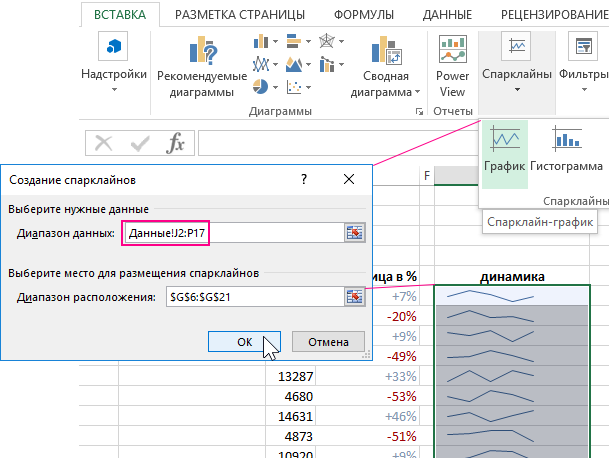Collapse dialog via Диапазон расположения range selector
Screen dimensions: 609x458
click(355, 297)
